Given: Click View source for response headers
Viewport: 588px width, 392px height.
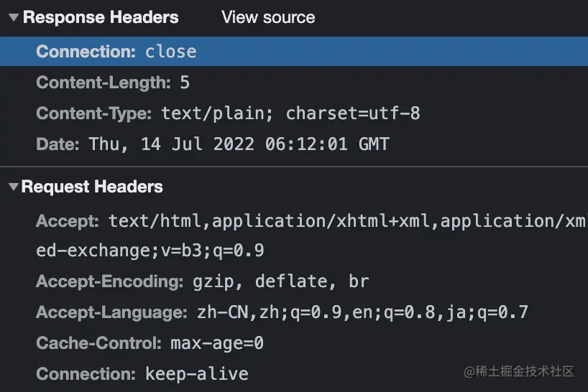Looking at the screenshot, I should [268, 18].
